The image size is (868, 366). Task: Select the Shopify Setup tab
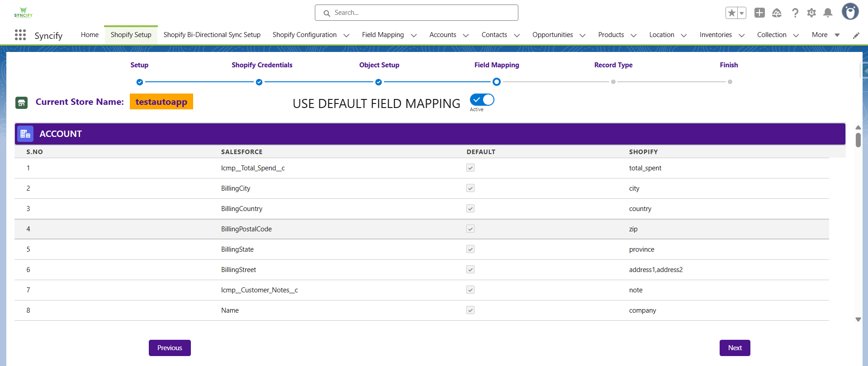pos(131,35)
